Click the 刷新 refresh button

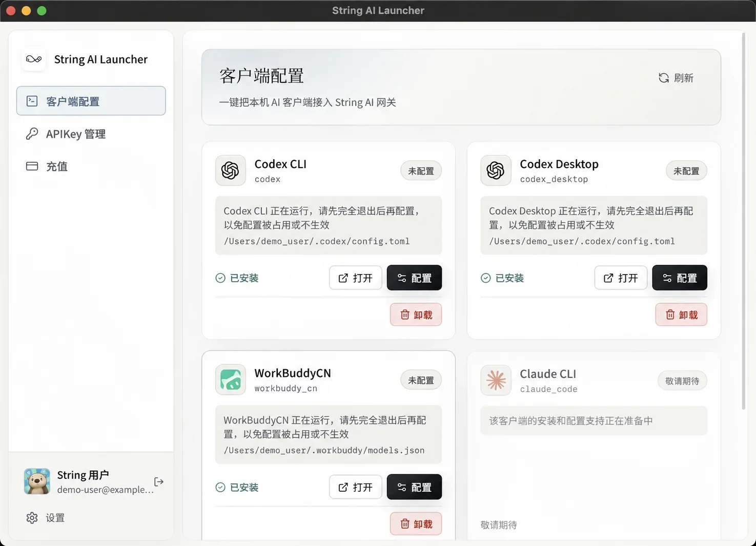tap(676, 78)
